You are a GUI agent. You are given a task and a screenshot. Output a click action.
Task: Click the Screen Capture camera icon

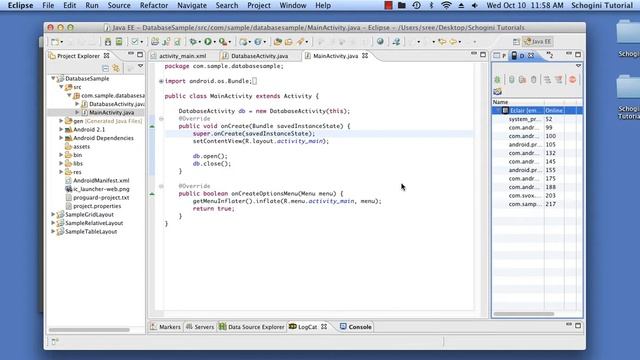click(x=497, y=91)
